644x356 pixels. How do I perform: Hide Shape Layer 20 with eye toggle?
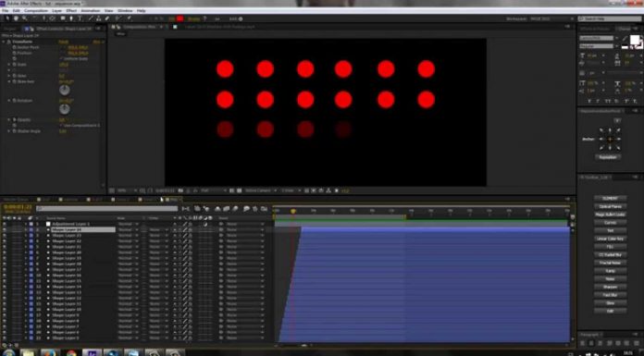[5, 252]
